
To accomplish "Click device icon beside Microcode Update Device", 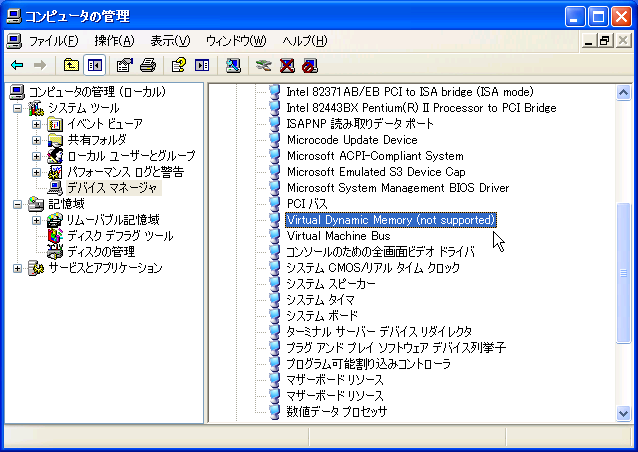I will [275, 140].
